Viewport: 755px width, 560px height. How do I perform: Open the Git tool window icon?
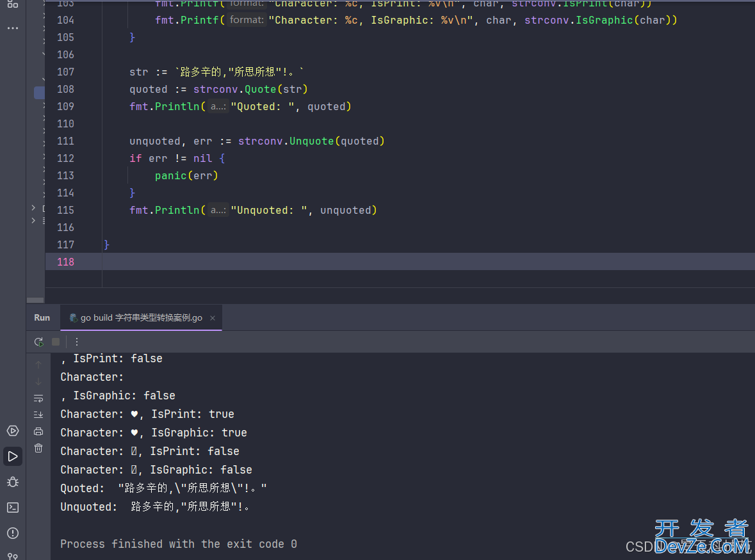[13, 556]
